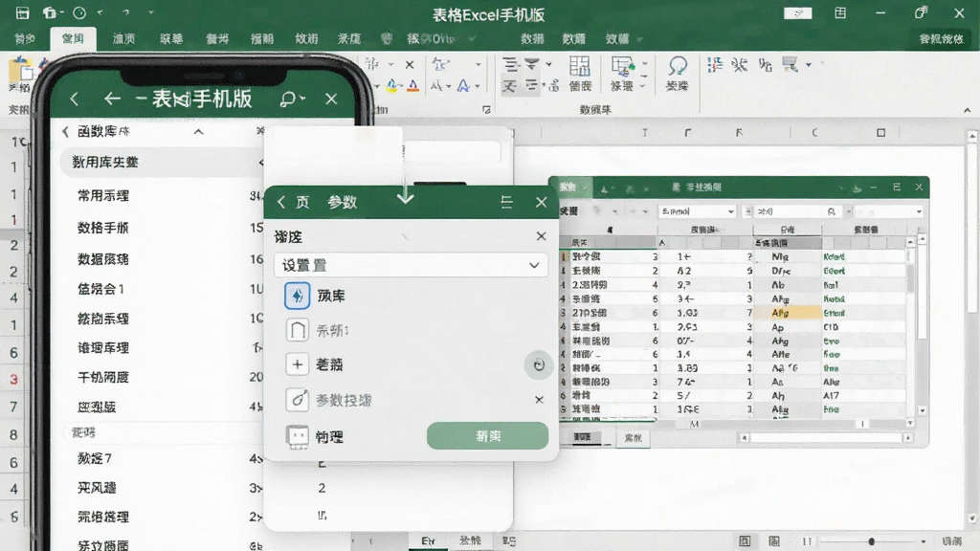Image resolution: width=980 pixels, height=551 pixels.
Task: Switch to normal view in the status bar
Action: coord(745,541)
